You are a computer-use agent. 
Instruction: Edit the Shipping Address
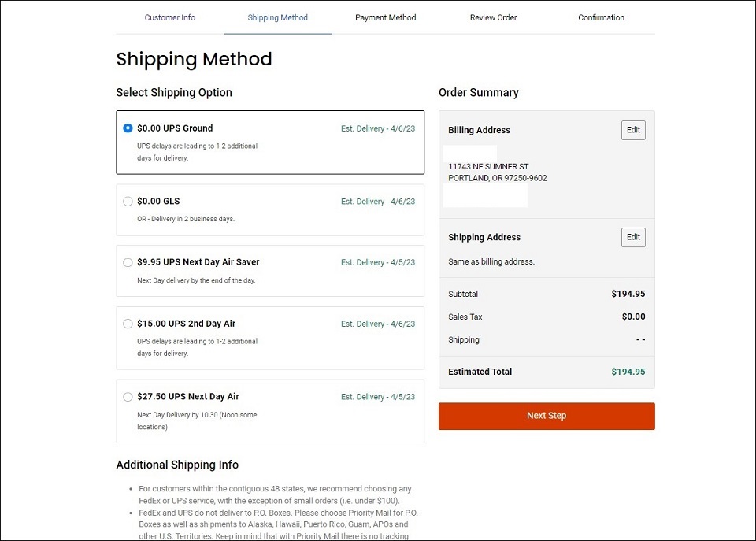click(x=633, y=237)
